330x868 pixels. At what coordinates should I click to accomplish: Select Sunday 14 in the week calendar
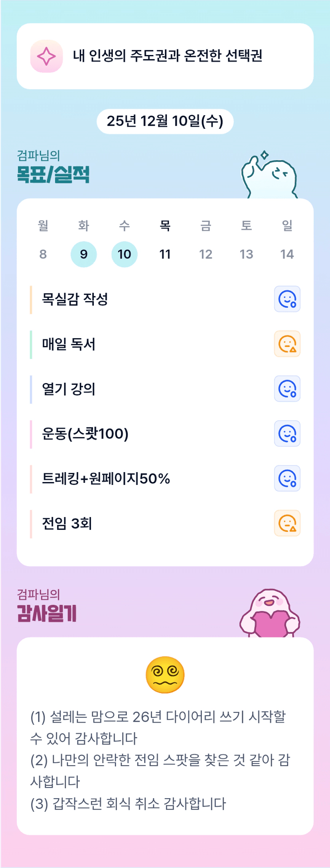coord(287,254)
